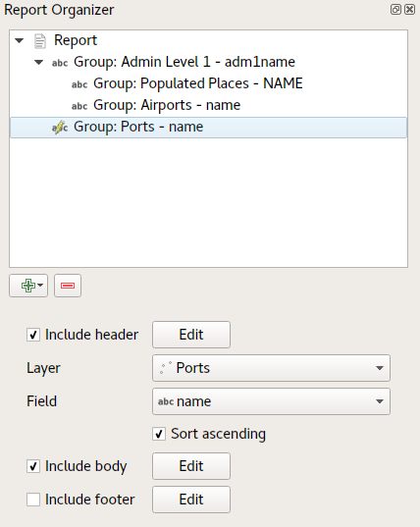
Task: Click abc icon next to Admin Level 1
Action: tap(60, 63)
